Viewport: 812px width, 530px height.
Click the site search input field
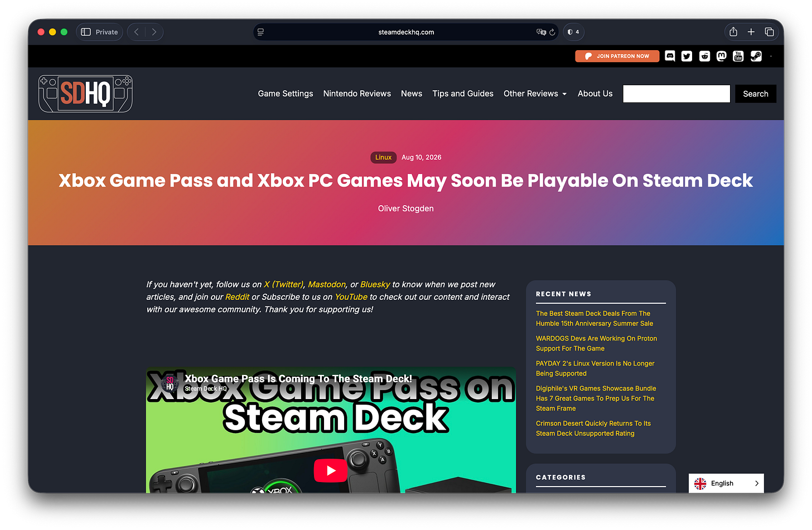676,94
